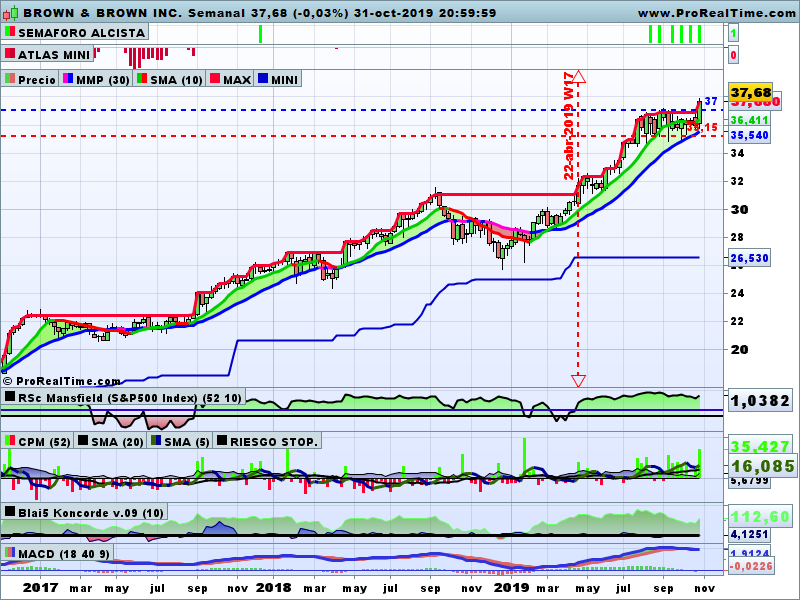Click the 16,085 CPM value
This screenshot has width=800, height=600.
point(762,466)
